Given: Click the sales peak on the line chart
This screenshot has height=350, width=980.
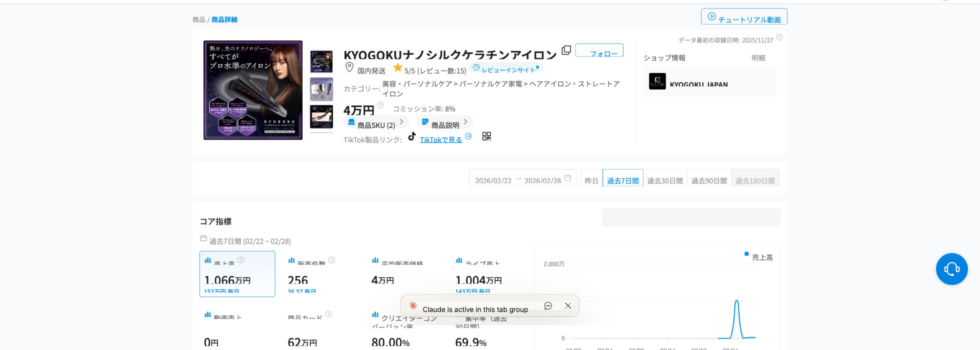Looking at the screenshot, I should point(736,300).
